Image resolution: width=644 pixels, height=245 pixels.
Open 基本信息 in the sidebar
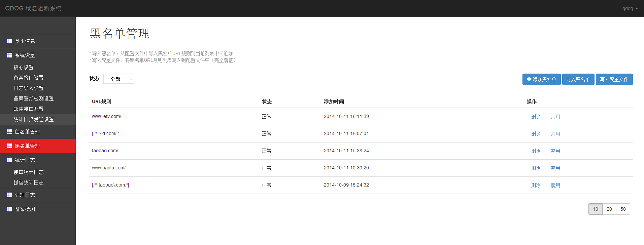tap(38, 41)
